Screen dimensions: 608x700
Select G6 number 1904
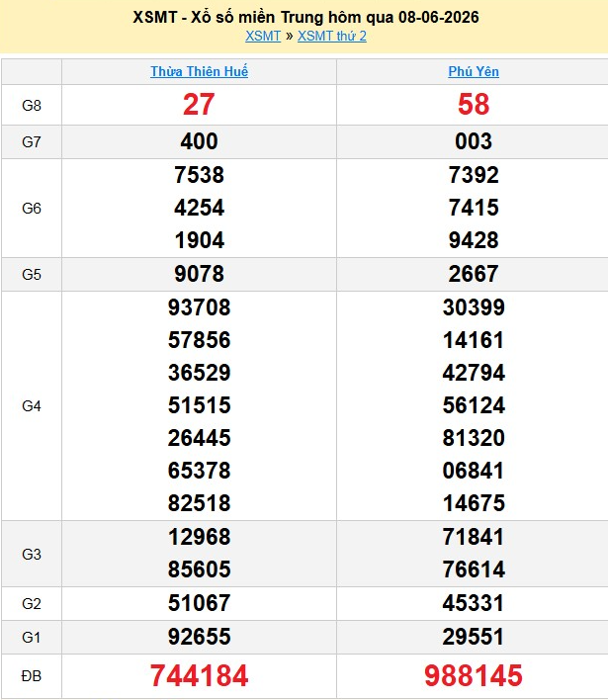199,240
